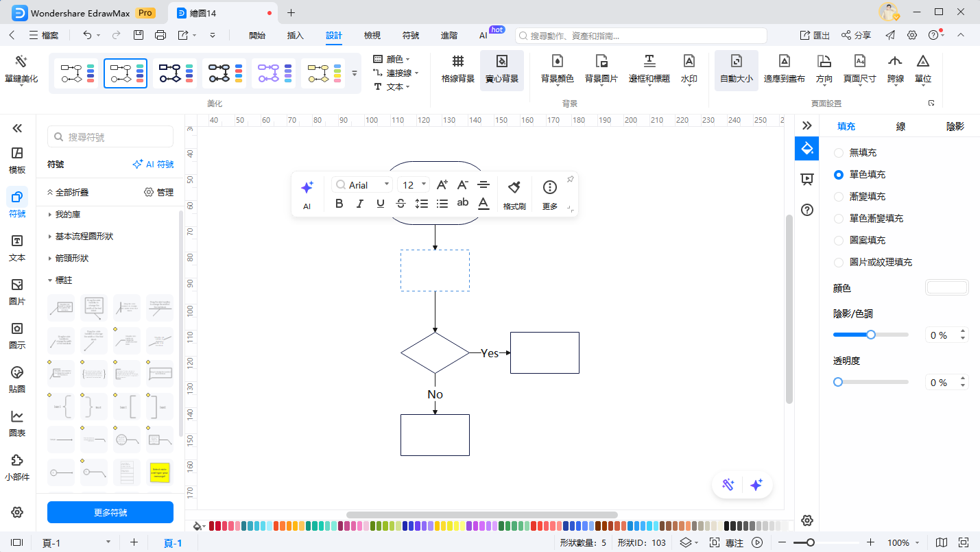980x552 pixels.
Task: Click the watermark (水印) icon
Action: click(x=689, y=62)
